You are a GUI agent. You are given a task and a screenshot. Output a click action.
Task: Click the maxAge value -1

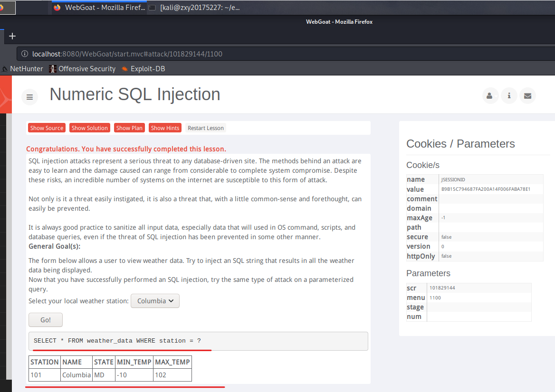pos(443,218)
